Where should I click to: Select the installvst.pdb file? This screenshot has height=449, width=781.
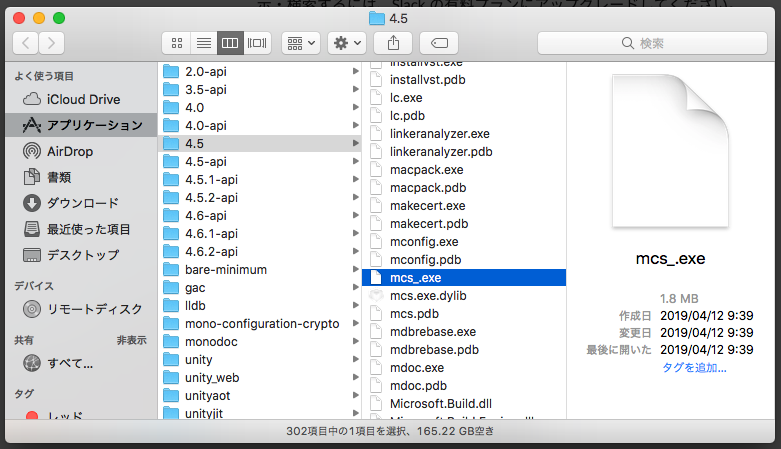[x=464, y=80]
